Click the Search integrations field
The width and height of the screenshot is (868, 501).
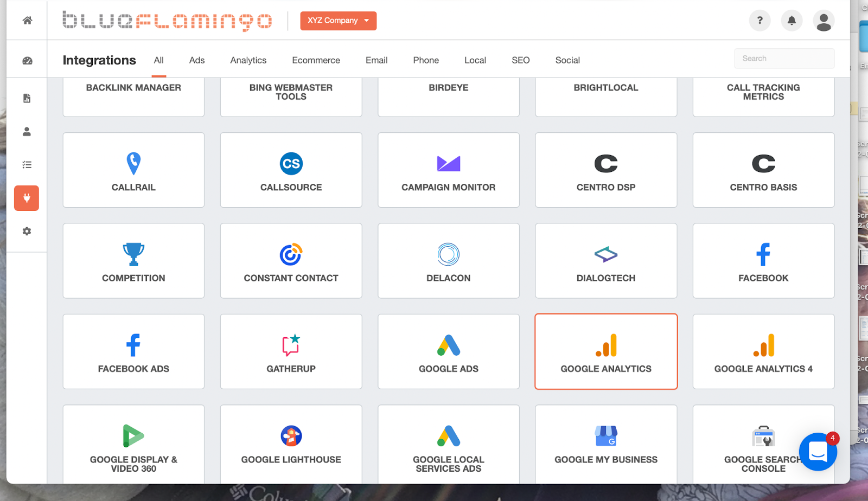(784, 59)
